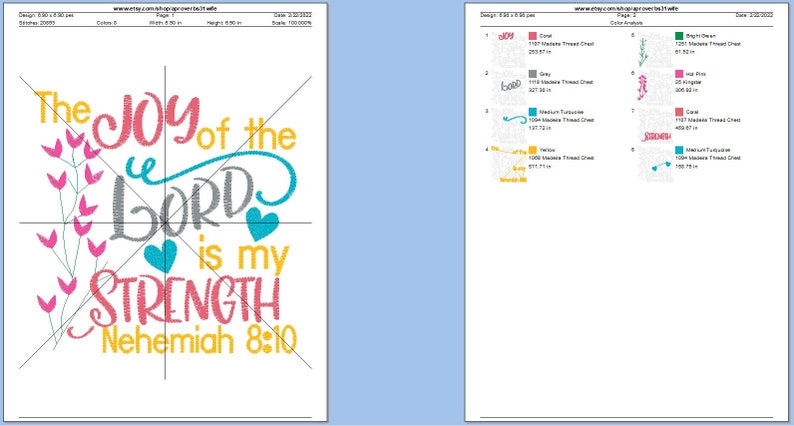The width and height of the screenshot is (794, 426).
Task: Select the JOY stitch thumbnail for color 1
Action: [509, 50]
